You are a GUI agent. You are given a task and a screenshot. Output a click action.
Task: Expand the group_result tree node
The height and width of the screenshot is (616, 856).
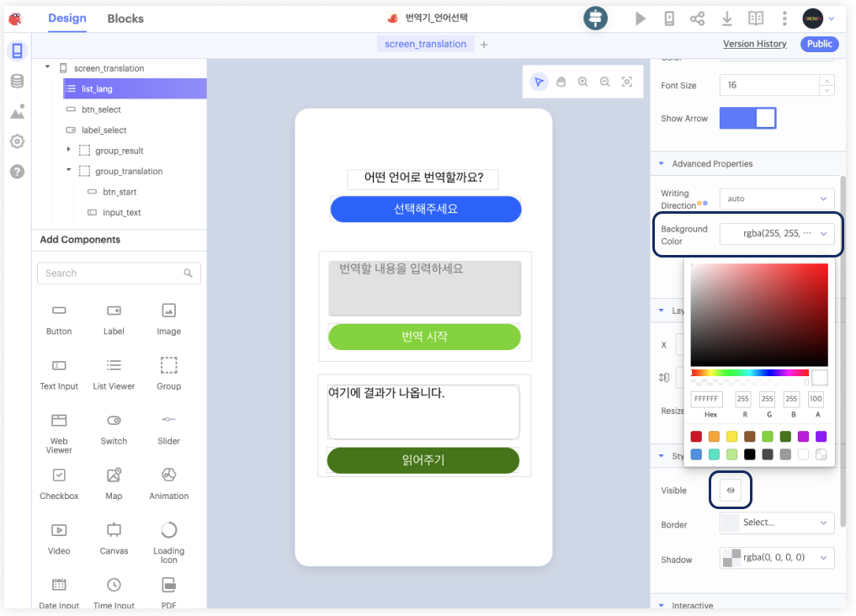[x=69, y=149]
